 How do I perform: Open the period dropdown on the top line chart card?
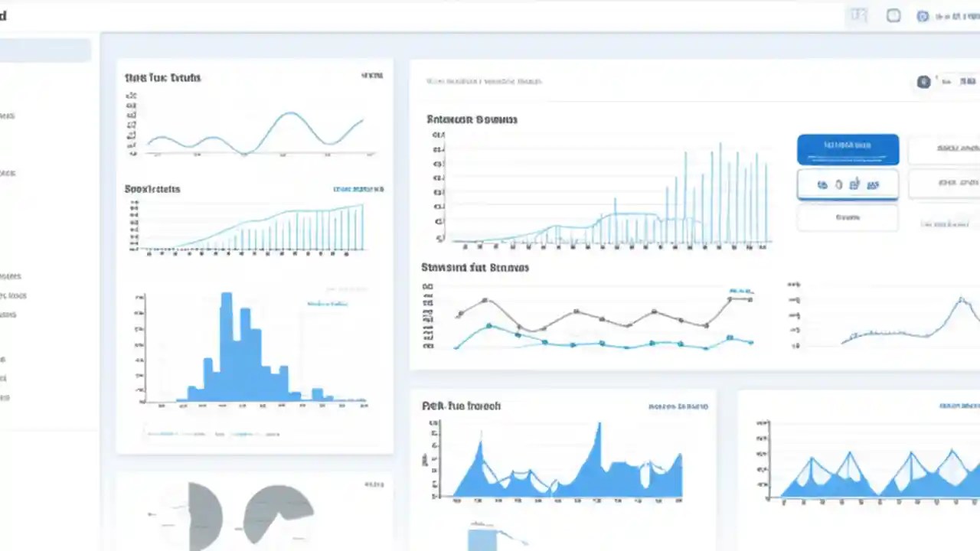click(371, 76)
